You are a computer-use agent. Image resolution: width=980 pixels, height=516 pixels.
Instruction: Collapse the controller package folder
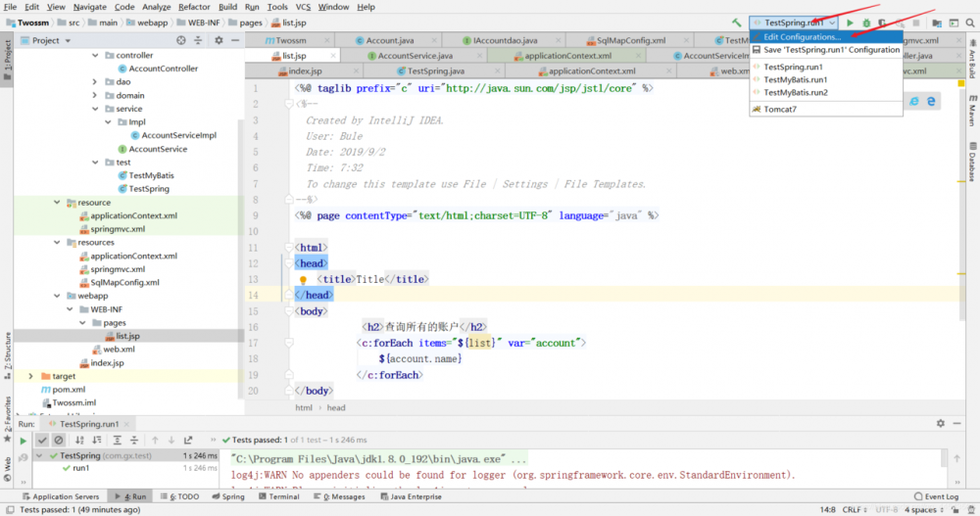click(x=95, y=55)
